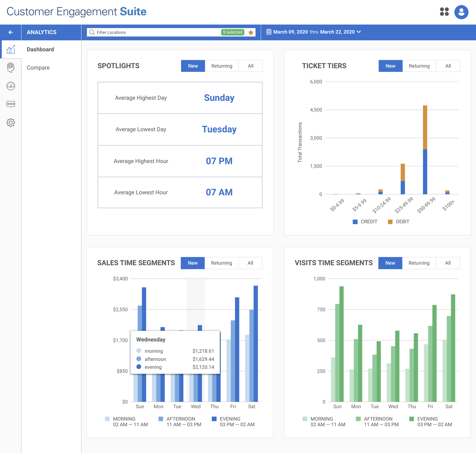Select All in Sales Time Segments
This screenshot has width=476, height=453.
tap(250, 263)
